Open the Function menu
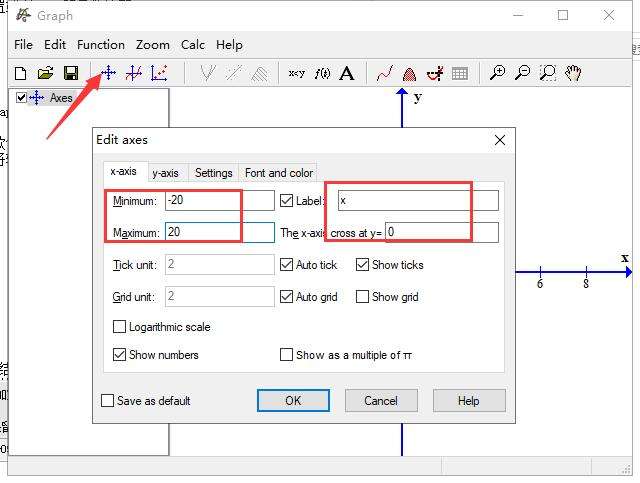This screenshot has width=640, height=483. 101,45
